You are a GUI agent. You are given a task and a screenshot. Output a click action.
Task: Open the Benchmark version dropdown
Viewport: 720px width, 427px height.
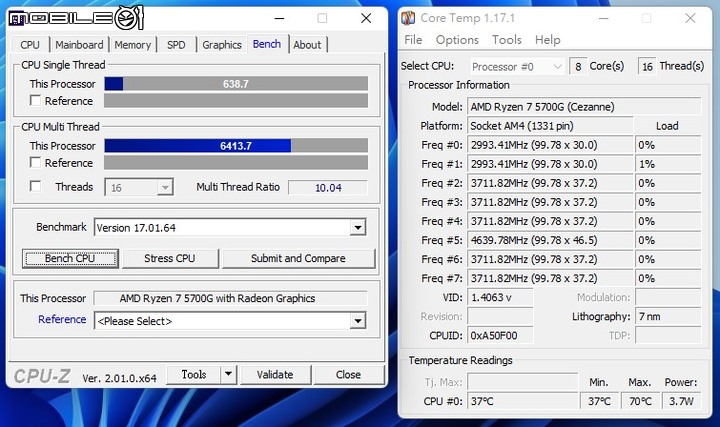(358, 227)
